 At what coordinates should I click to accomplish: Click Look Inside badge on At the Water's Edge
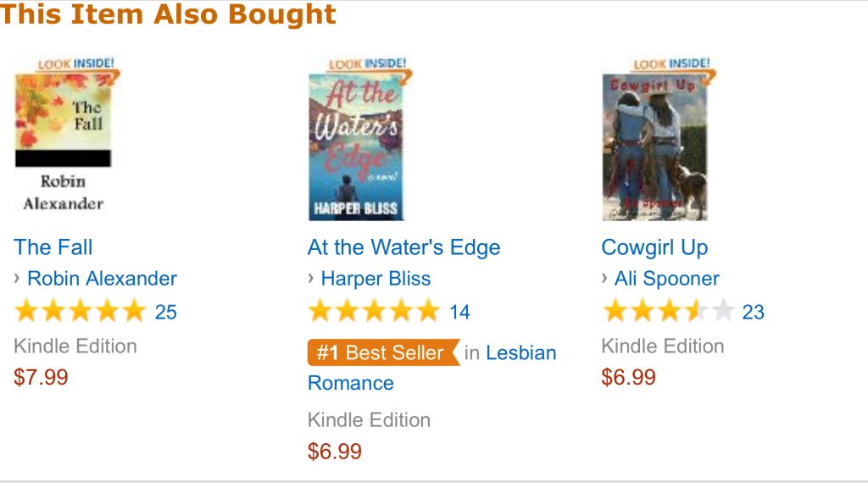pos(368,64)
